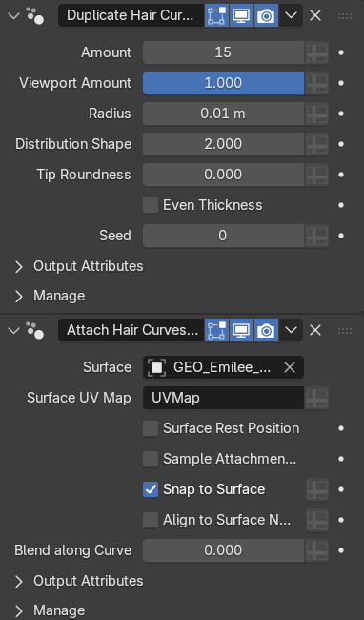The width and height of the screenshot is (364, 620).
Task: Toggle attribute input for Surface UV Map
Action: click(317, 398)
